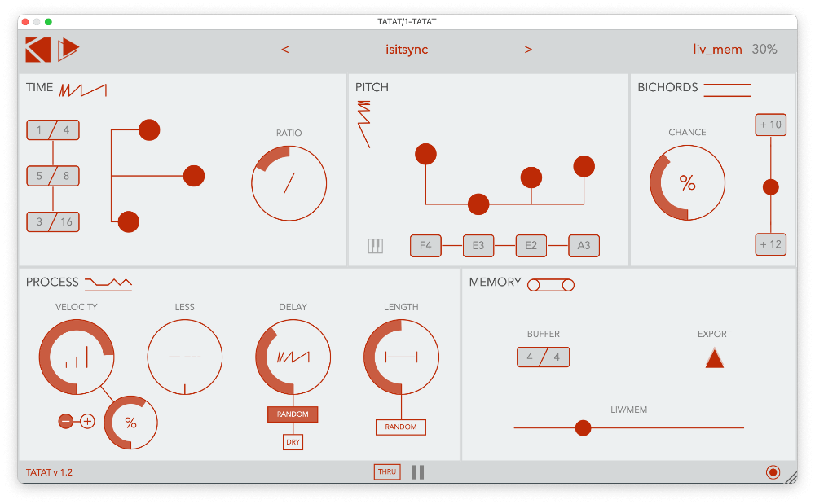Click the red play-arrow logo icon

pos(68,50)
